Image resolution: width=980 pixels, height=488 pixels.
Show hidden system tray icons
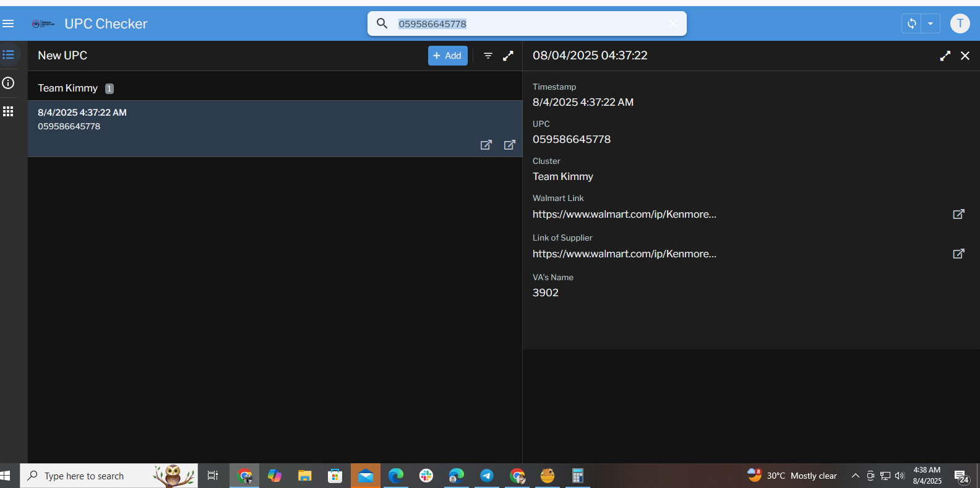(855, 476)
